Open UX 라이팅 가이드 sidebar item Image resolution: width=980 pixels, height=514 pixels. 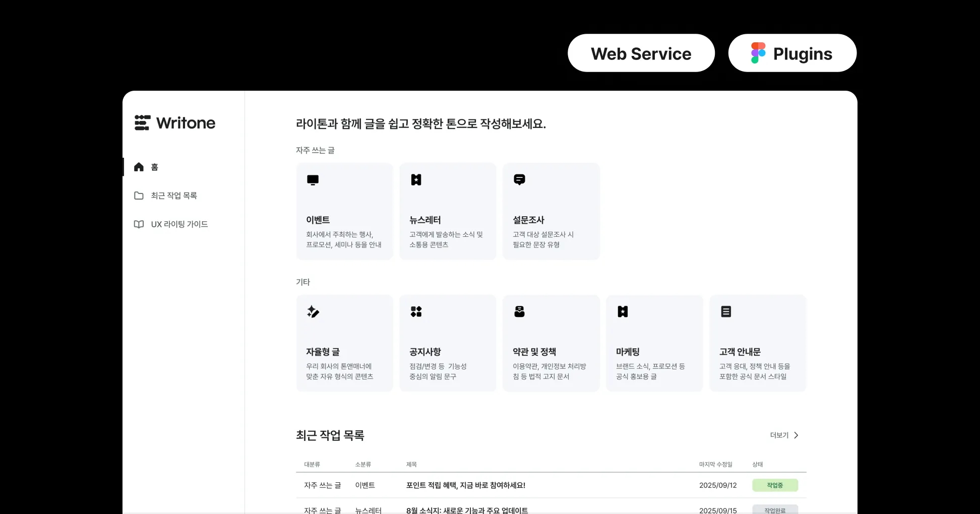click(x=179, y=224)
